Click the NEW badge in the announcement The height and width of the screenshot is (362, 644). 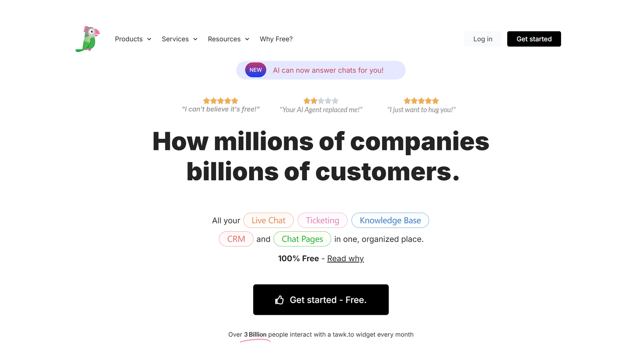pos(256,70)
